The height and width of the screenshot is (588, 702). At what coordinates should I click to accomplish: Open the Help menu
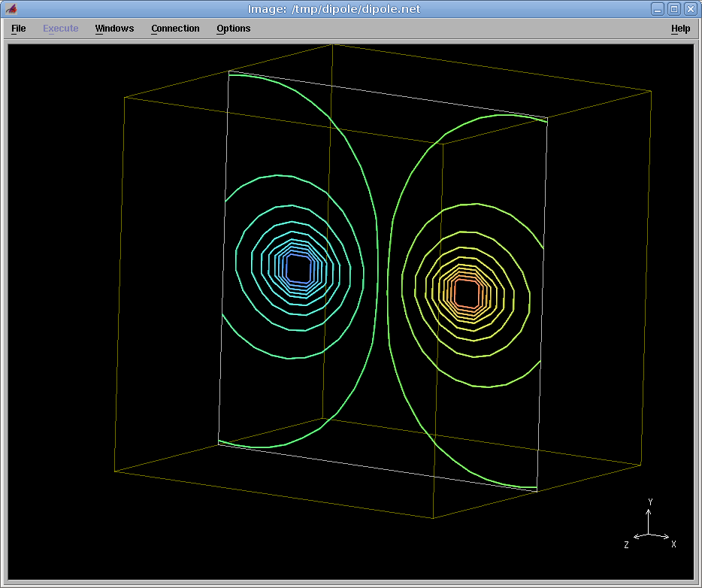(680, 29)
